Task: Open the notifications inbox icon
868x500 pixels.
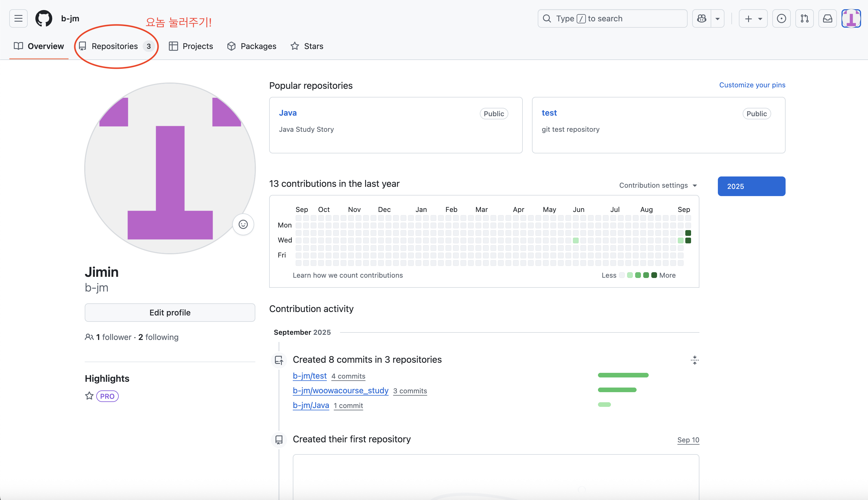Action: 827,18
